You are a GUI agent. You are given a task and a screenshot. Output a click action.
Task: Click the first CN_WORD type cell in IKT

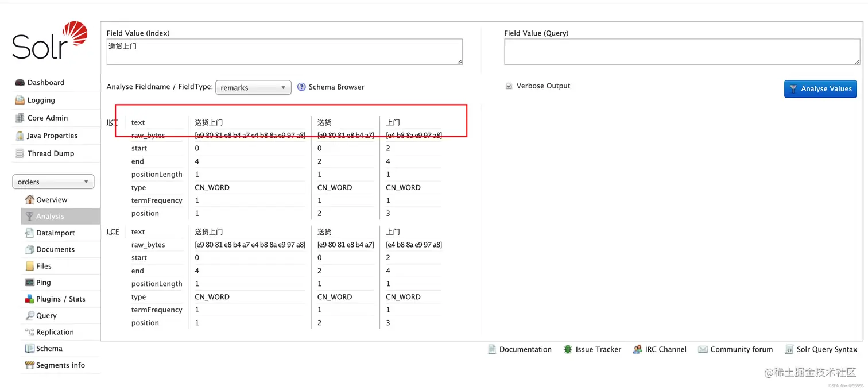pyautogui.click(x=212, y=188)
